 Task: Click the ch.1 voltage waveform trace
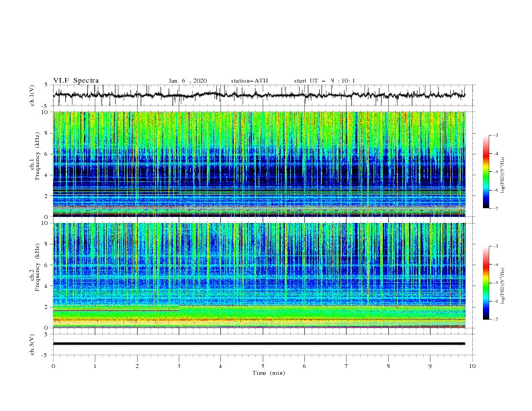tap(259, 95)
